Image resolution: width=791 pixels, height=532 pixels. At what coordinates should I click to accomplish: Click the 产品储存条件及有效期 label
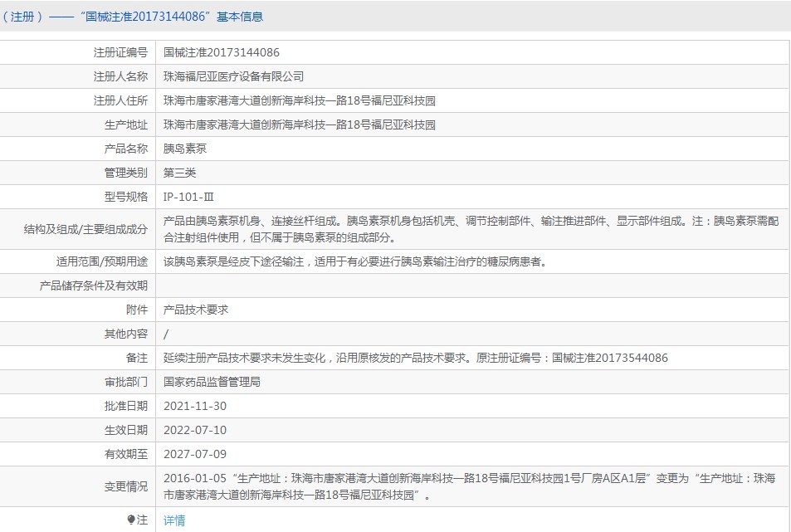click(93, 286)
